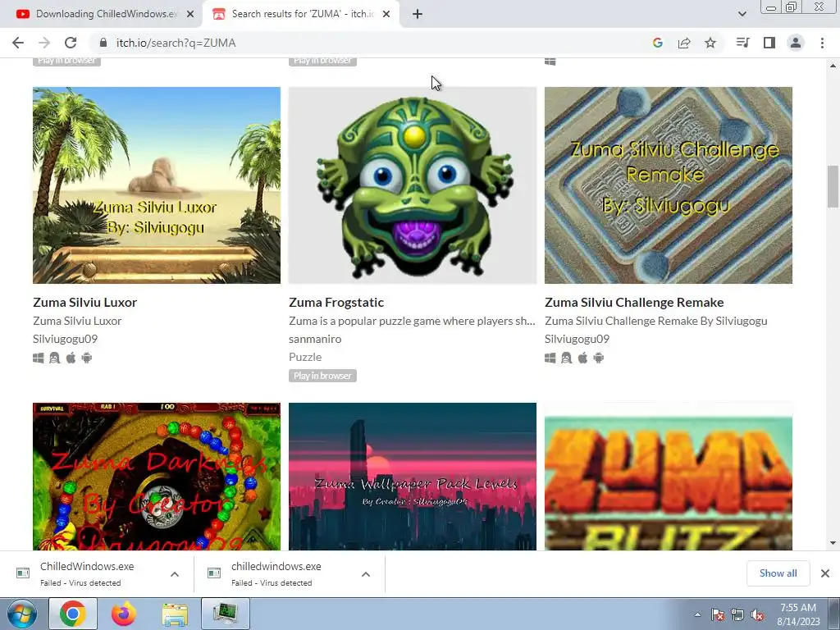The image size is (840, 630).
Task: Click the description text Zuma Silviu Luxor
Action: pyautogui.click(x=77, y=321)
